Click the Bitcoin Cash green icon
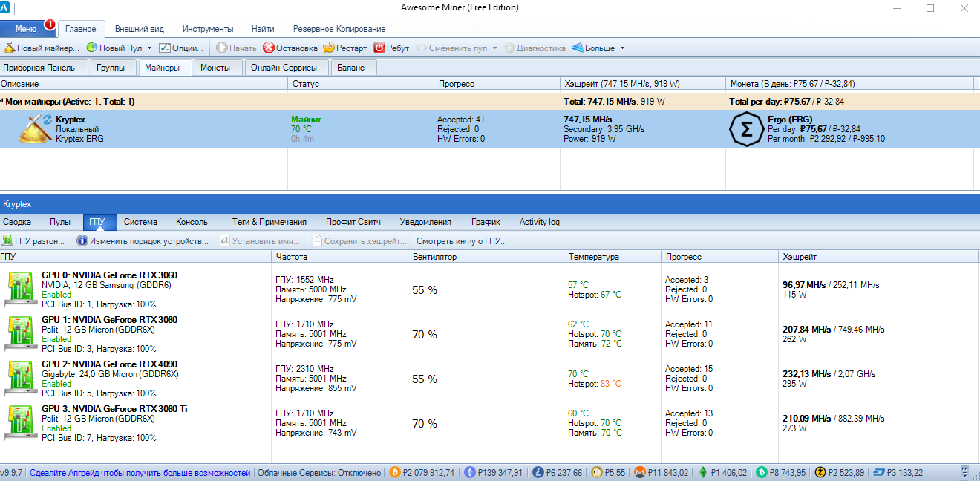The width and height of the screenshot is (980, 481). [762, 472]
